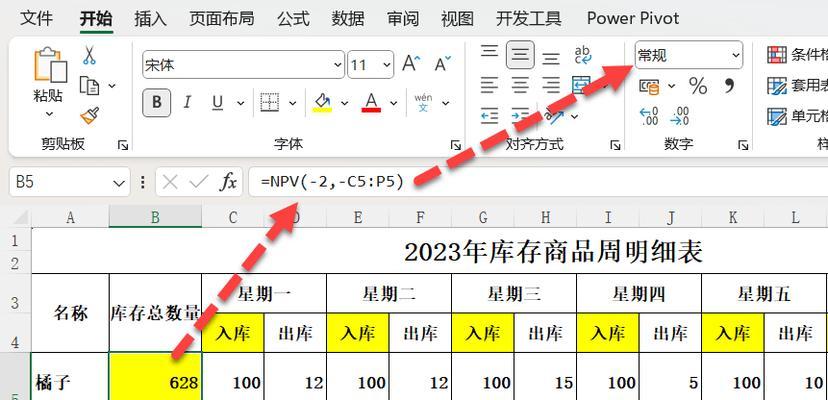Align text left

click(490, 85)
